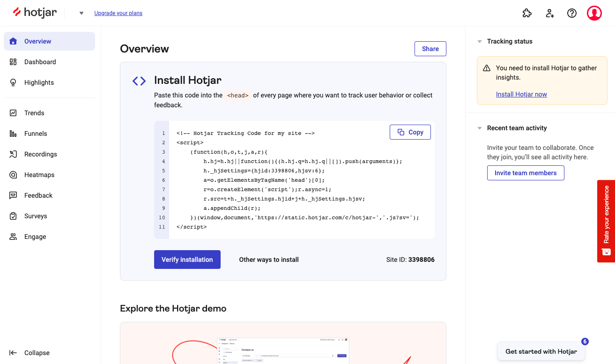615x364 pixels.
Task: Click the Trends chart icon
Action: 14,113
